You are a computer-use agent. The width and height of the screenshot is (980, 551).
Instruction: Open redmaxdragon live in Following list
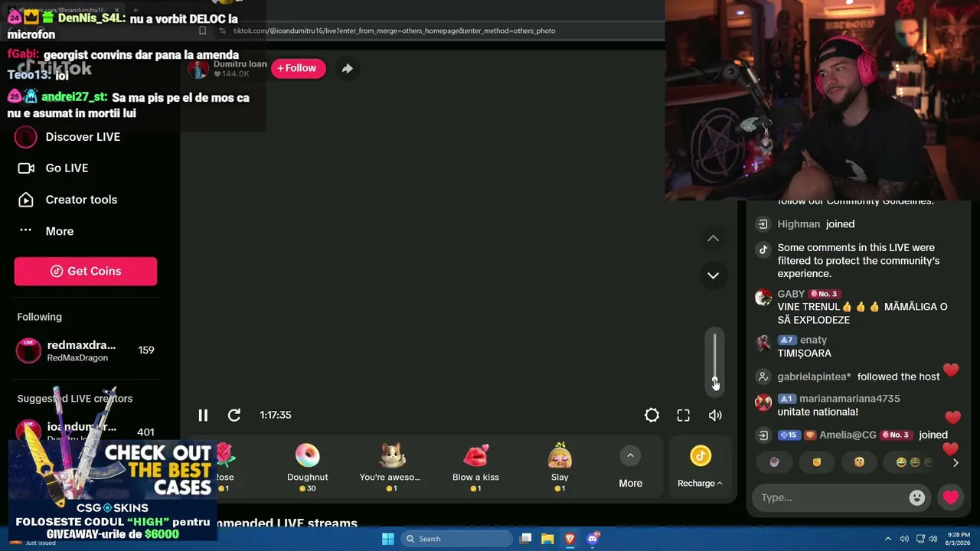(86, 350)
